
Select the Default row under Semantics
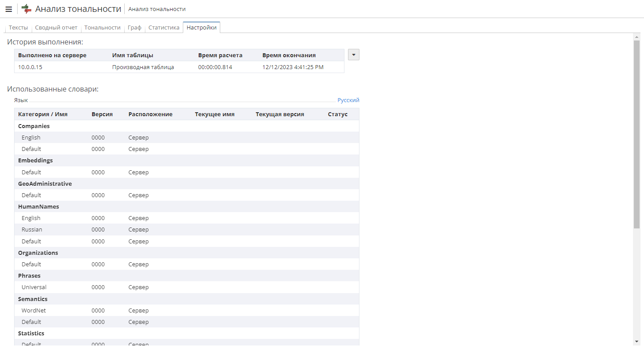tap(187, 322)
